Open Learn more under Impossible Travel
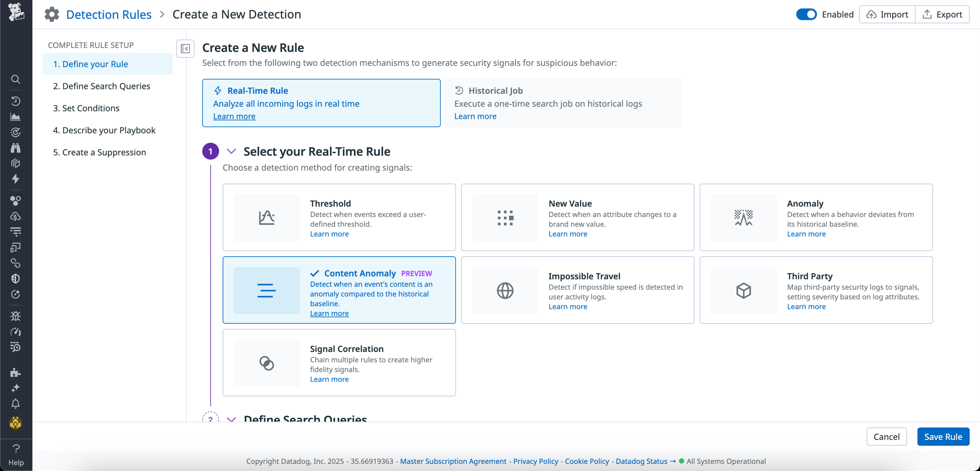Viewport: 980px width, 471px height. pyautogui.click(x=567, y=307)
